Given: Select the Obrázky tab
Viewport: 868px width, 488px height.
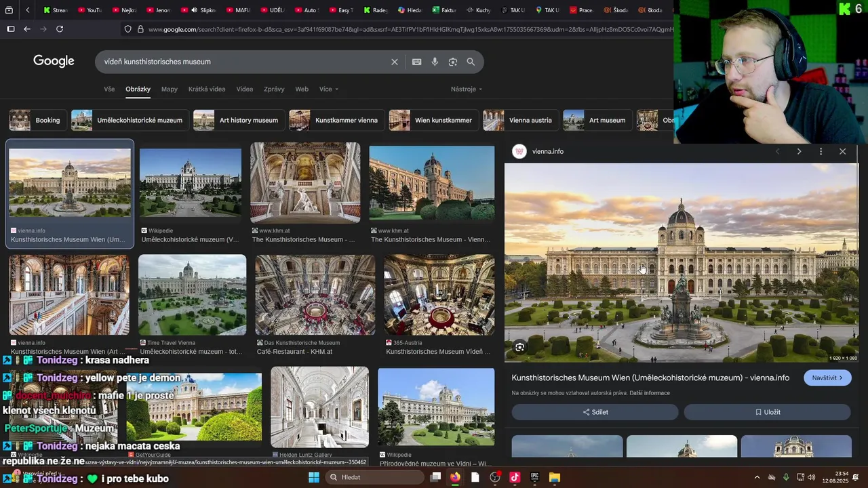Looking at the screenshot, I should click(138, 89).
